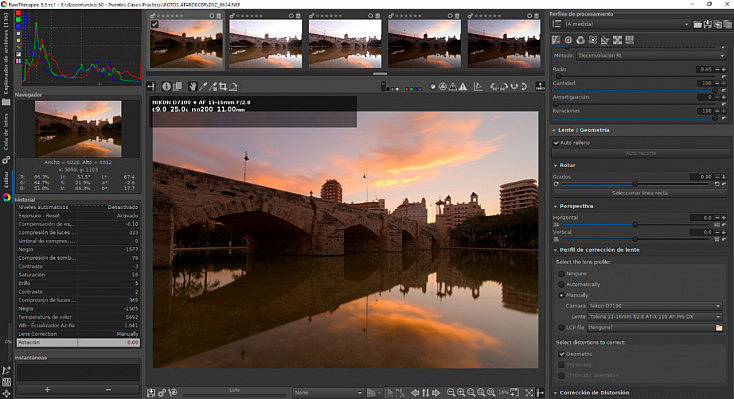Screen dimensions: 734x399
Task: Toggle clipped highlights warning indicator
Action: (463, 87)
